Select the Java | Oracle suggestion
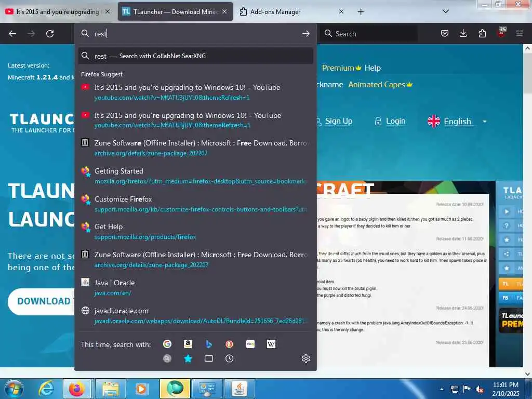The height and width of the screenshot is (399, 532). (195, 287)
